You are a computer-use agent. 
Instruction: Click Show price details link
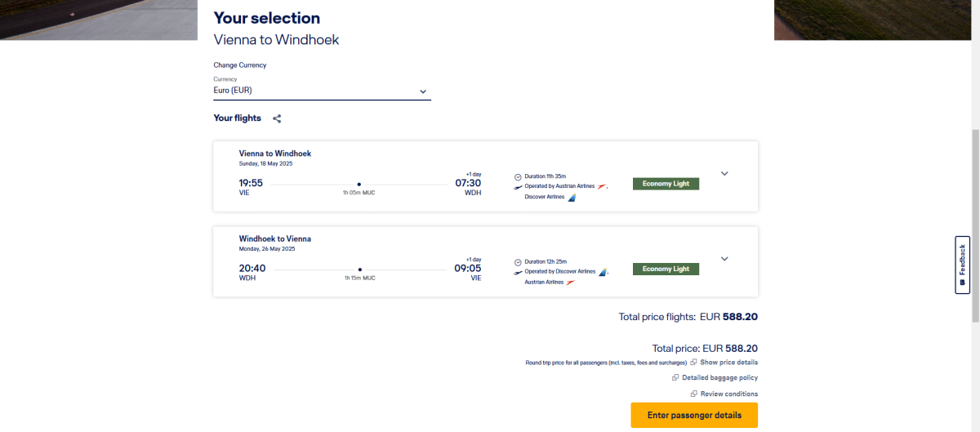coord(728,362)
